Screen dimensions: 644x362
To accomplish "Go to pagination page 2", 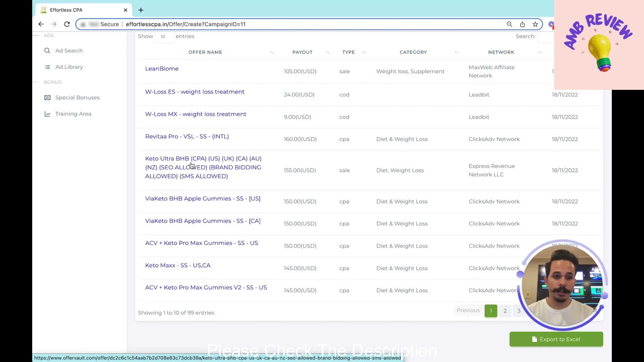I will [505, 311].
